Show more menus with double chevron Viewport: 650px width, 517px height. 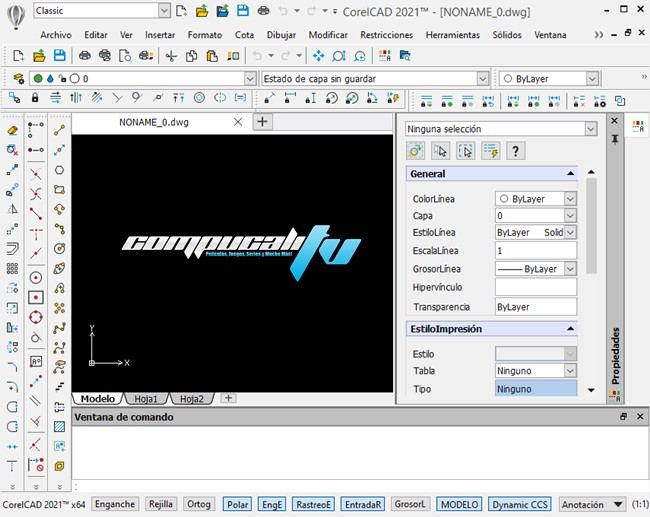pyautogui.click(x=599, y=35)
